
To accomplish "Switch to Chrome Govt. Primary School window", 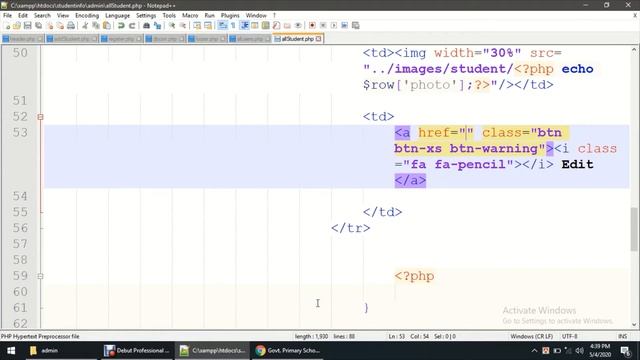I will 287,351.
